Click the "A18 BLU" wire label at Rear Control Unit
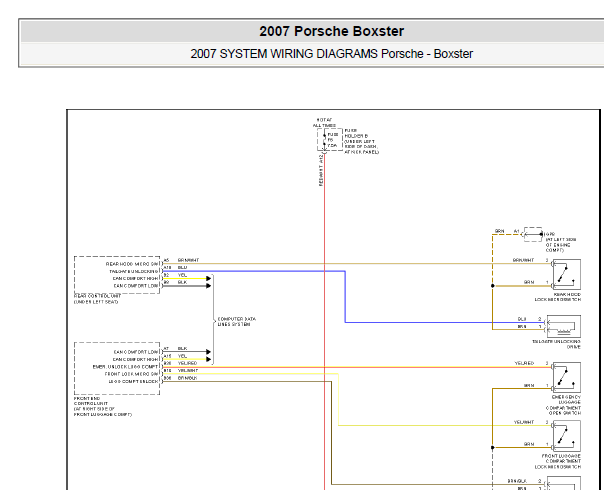Viewport: 604px width, 490px height. tap(175, 267)
